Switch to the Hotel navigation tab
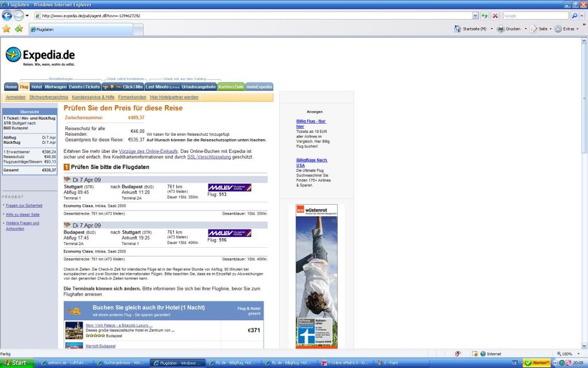588x368 pixels. click(36, 87)
